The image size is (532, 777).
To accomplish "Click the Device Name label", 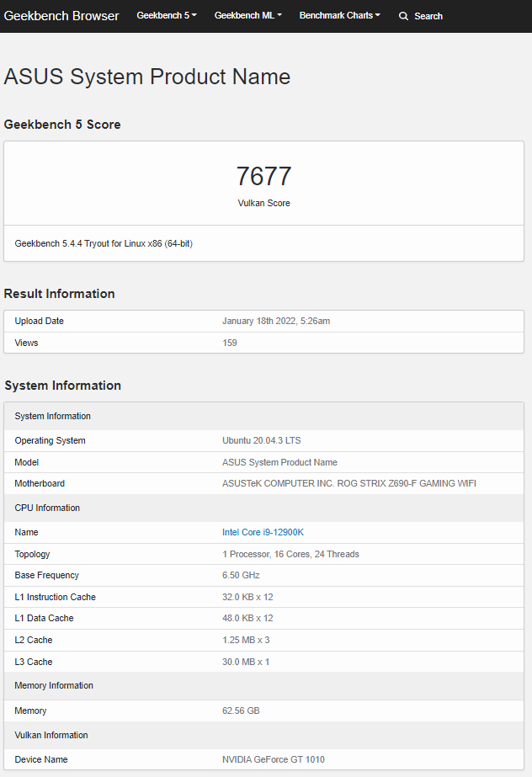I will 41,759.
